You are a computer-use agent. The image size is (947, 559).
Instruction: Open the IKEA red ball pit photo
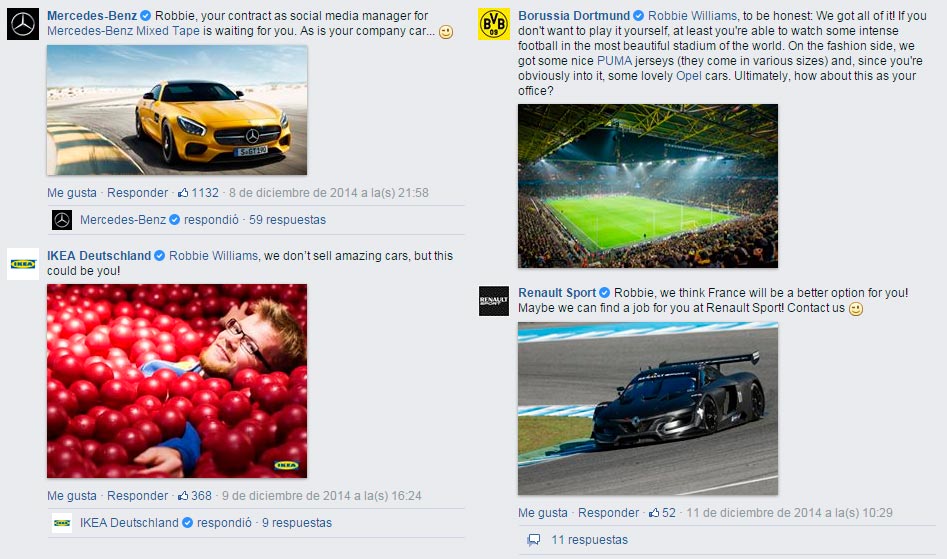(177, 381)
